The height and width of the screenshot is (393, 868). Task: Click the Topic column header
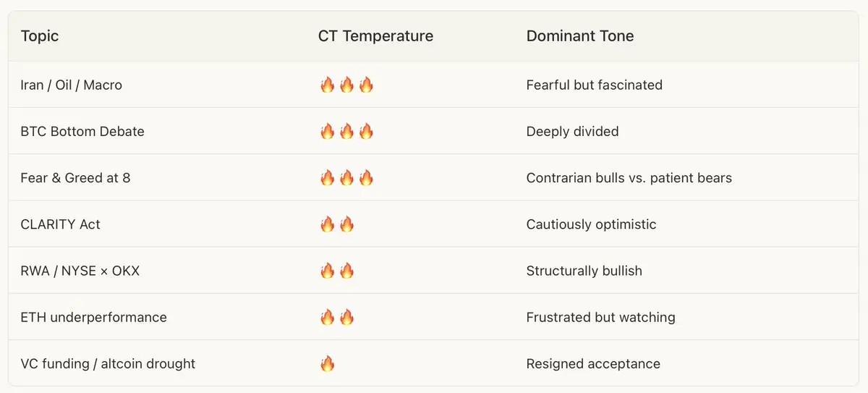point(40,36)
